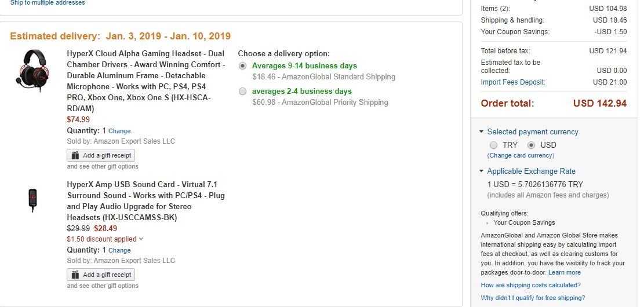Open Learn more about AmazonGlobal
Screen dimensions: 644x307
tap(564, 272)
